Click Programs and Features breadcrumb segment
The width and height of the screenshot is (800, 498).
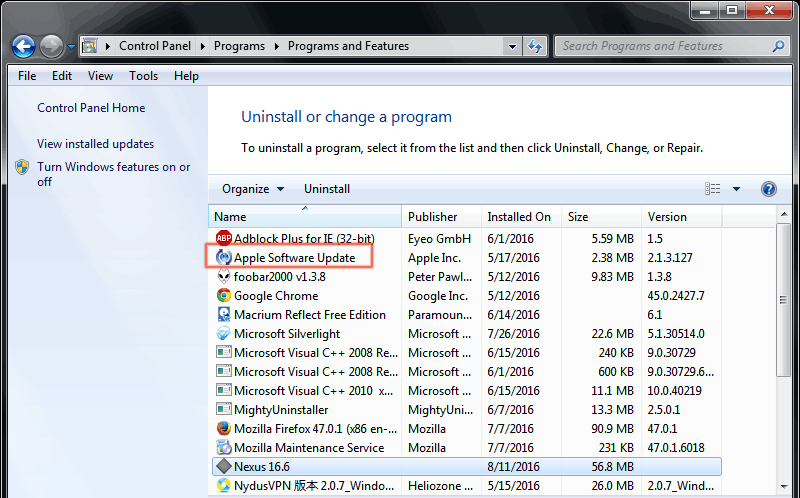(x=348, y=46)
